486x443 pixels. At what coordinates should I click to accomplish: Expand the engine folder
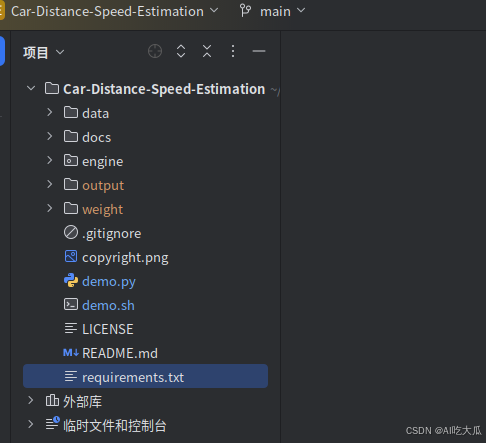pyautogui.click(x=50, y=160)
